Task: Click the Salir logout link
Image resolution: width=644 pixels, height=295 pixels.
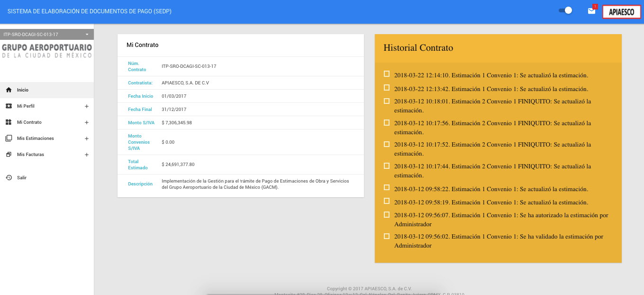Action: tap(22, 178)
